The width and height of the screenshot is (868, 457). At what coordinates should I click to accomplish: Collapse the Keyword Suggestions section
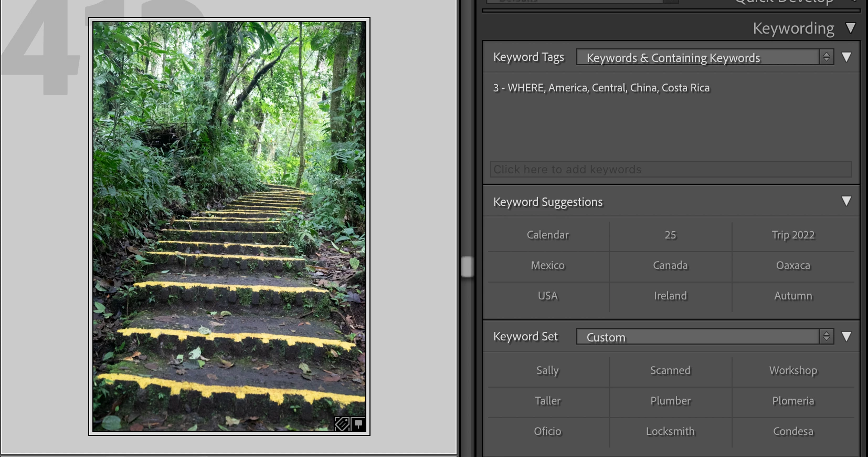pos(846,201)
